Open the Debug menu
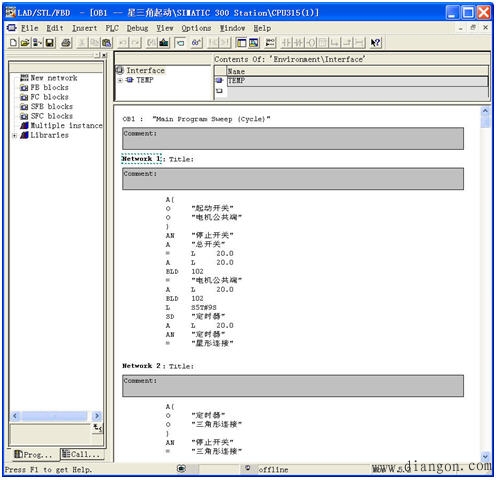The image size is (497, 480). tap(137, 28)
